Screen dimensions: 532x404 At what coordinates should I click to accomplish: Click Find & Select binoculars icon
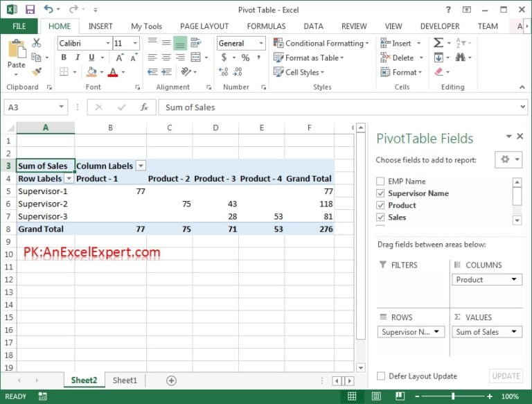tap(461, 57)
